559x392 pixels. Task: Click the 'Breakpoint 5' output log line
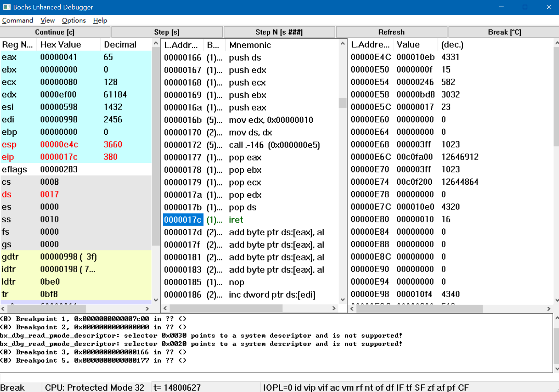point(93,361)
